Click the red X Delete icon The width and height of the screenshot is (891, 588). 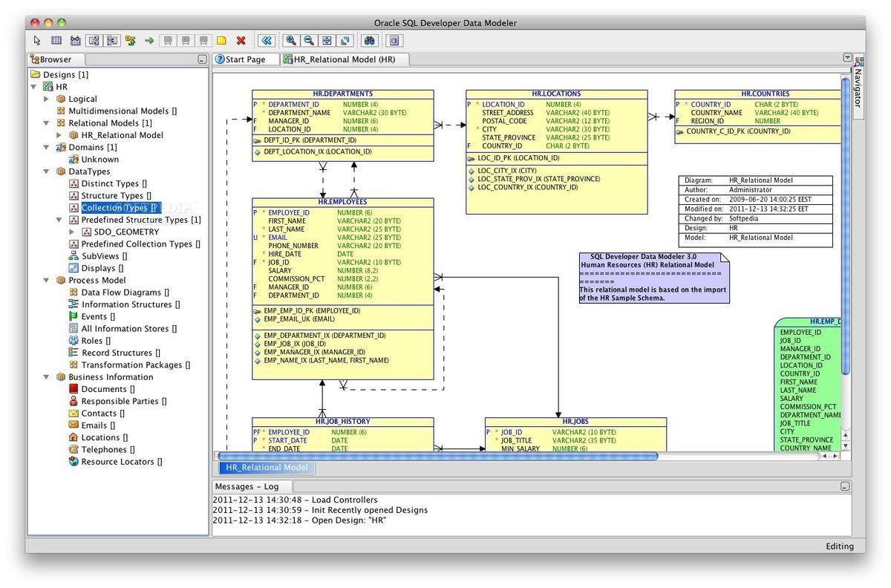241,41
